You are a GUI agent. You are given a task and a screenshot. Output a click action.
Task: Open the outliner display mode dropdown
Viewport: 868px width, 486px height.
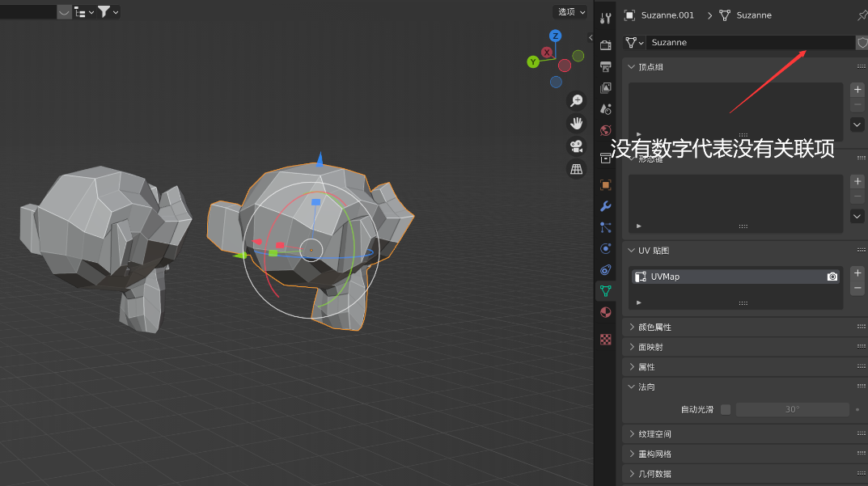click(84, 12)
